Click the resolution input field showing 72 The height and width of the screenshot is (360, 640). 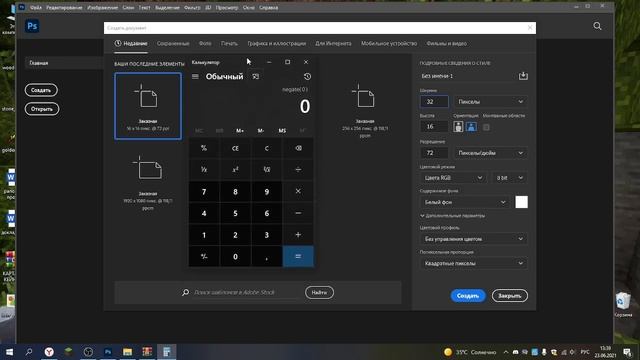coord(434,153)
